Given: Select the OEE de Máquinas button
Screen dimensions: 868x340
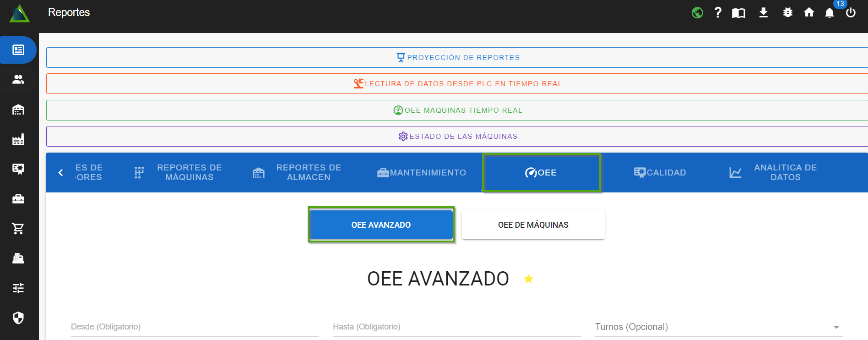Looking at the screenshot, I should point(533,225).
